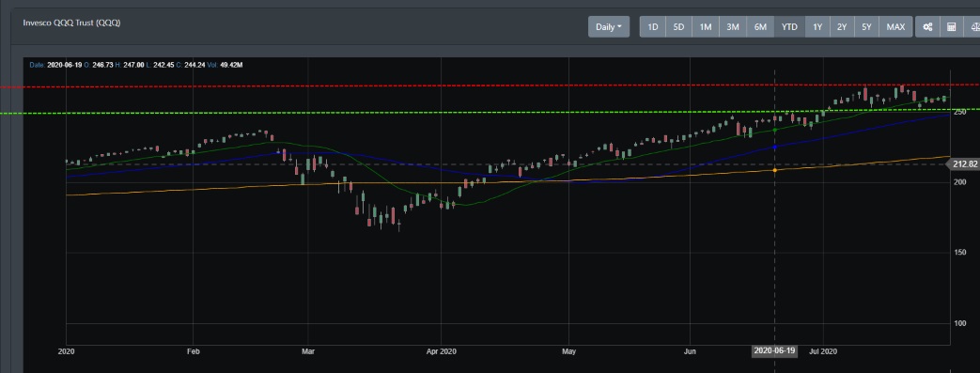This screenshot has height=373, width=980.
Task: Click the Feb axis label
Action: click(194, 351)
